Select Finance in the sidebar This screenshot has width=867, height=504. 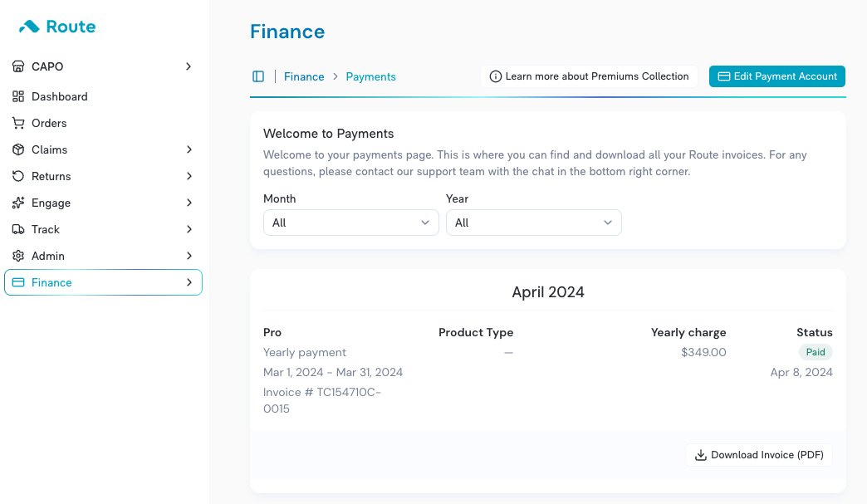tap(103, 282)
